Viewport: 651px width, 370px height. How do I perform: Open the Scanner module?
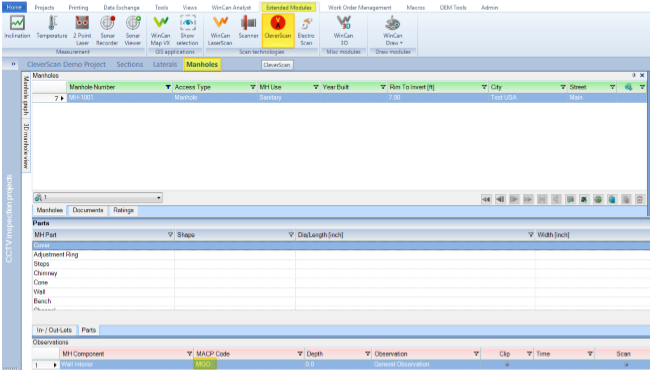[x=248, y=27]
